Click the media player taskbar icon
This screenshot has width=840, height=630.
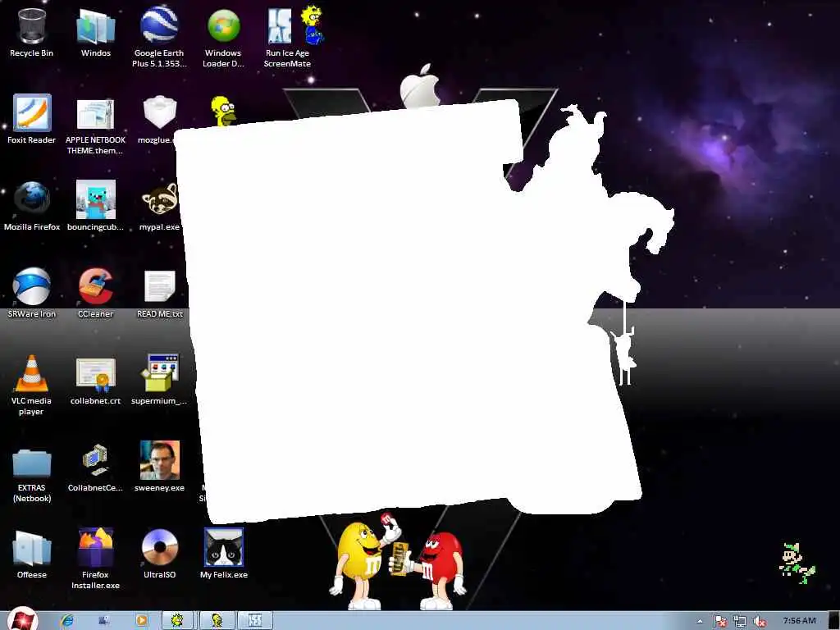tap(141, 620)
